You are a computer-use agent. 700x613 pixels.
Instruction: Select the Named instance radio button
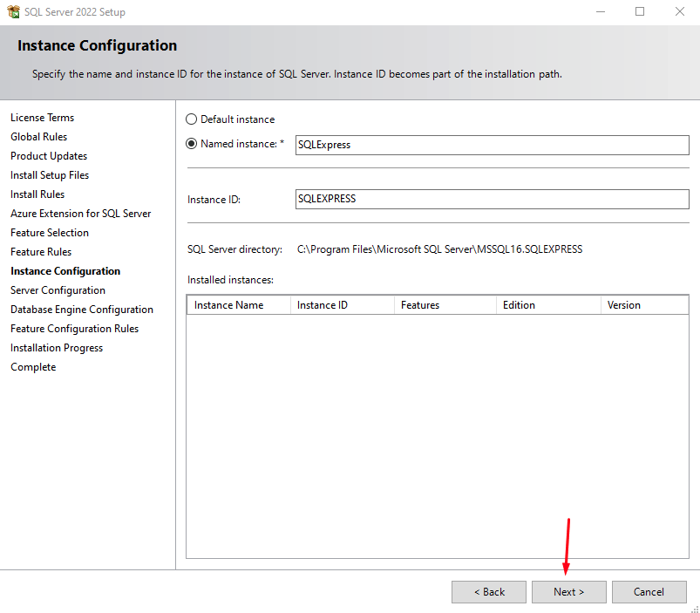[191, 144]
